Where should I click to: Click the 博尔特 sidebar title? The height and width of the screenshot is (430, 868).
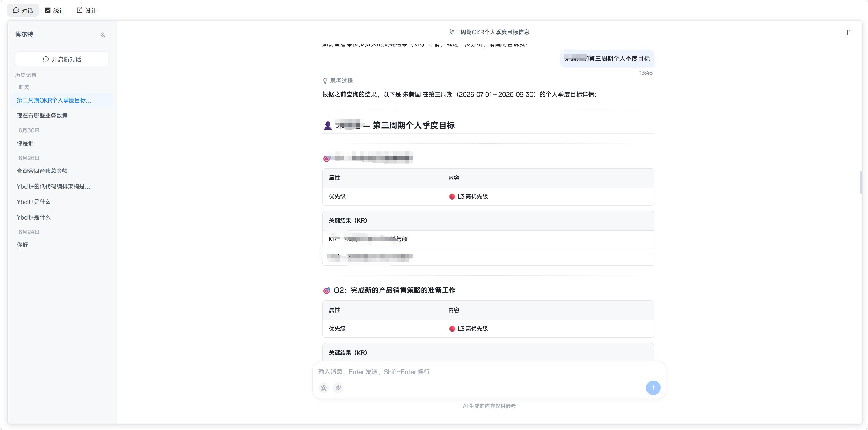tap(24, 34)
